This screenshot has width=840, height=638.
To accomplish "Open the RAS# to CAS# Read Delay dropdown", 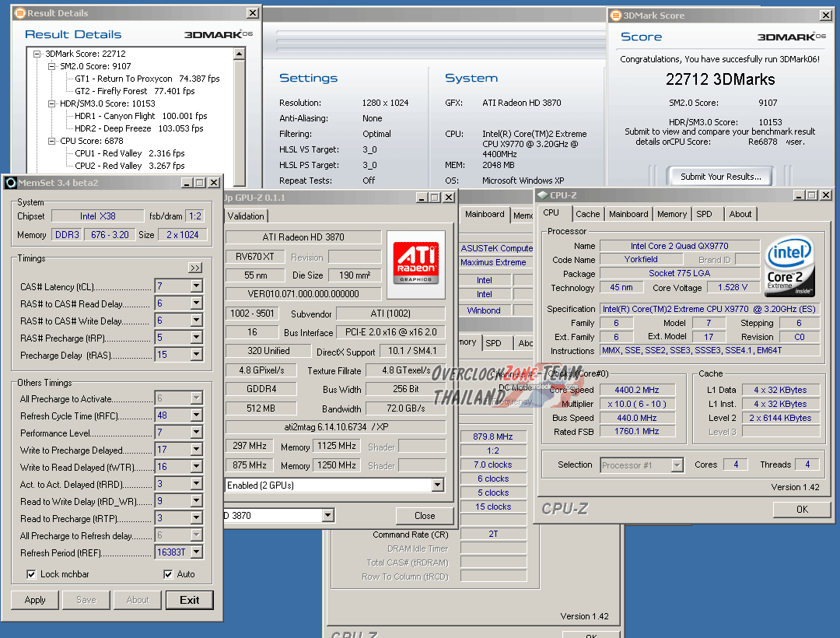I will coord(196,303).
